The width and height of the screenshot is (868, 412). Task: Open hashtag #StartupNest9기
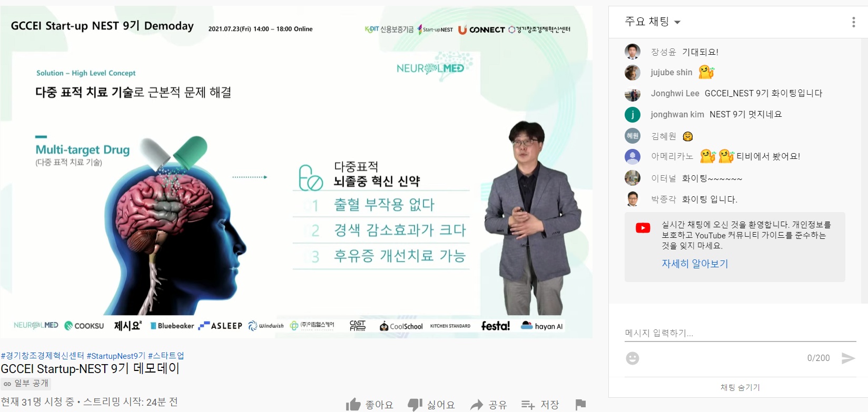(116, 356)
